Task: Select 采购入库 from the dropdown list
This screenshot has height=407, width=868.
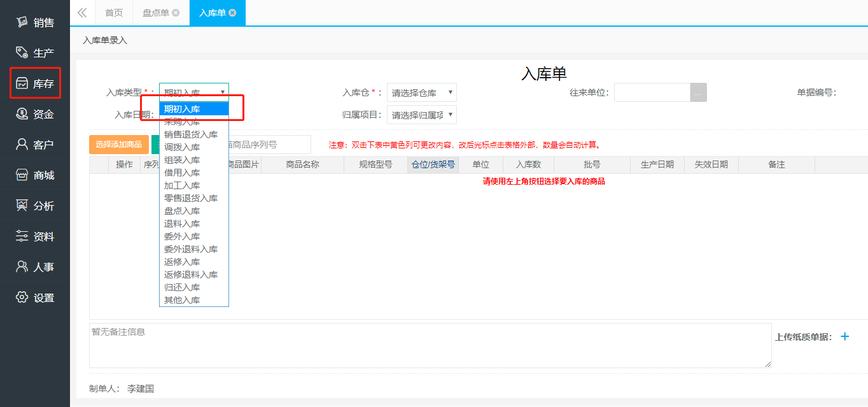Action: [182, 122]
